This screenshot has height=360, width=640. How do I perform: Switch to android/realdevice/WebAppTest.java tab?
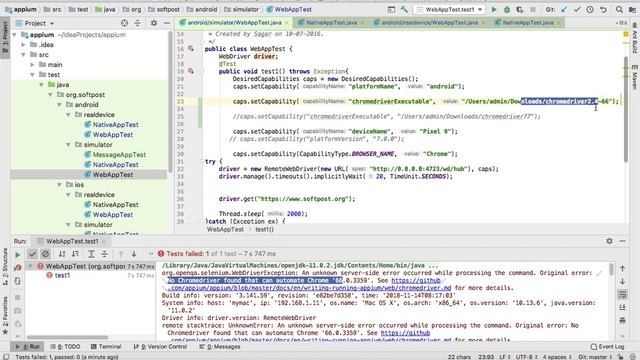[x=429, y=22]
